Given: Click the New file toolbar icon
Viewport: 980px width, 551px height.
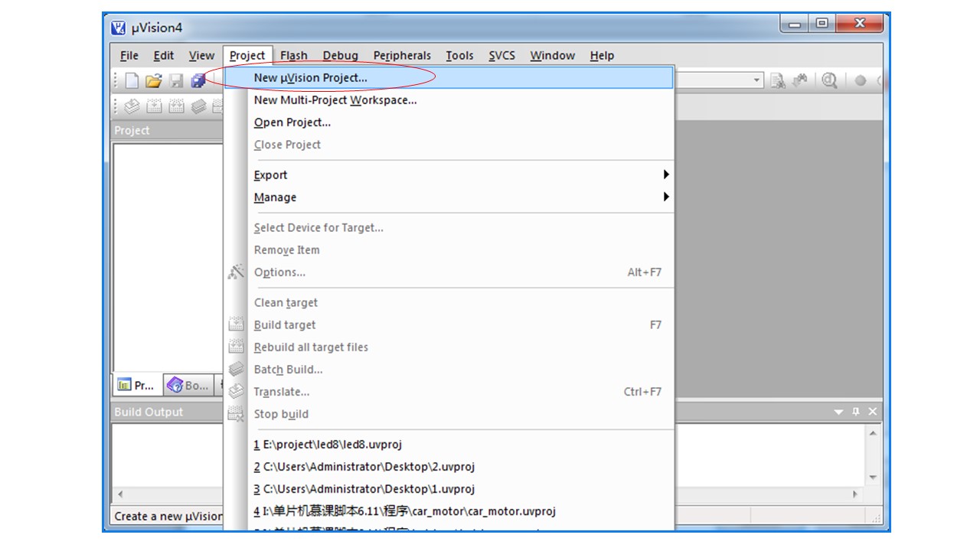Looking at the screenshot, I should (x=132, y=80).
